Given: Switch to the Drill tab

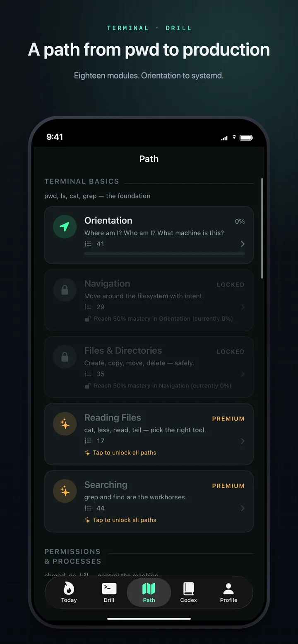Looking at the screenshot, I should click(x=109, y=593).
